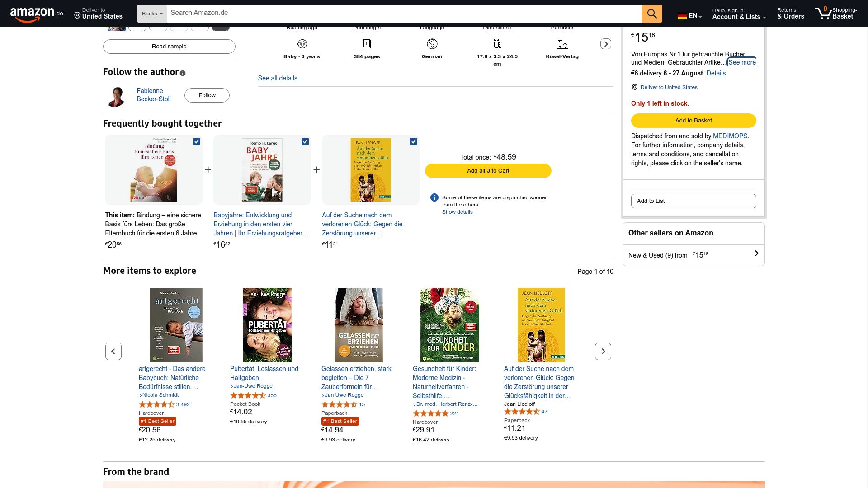Click the Amazon.de logo
868x488 pixels.
36,14
